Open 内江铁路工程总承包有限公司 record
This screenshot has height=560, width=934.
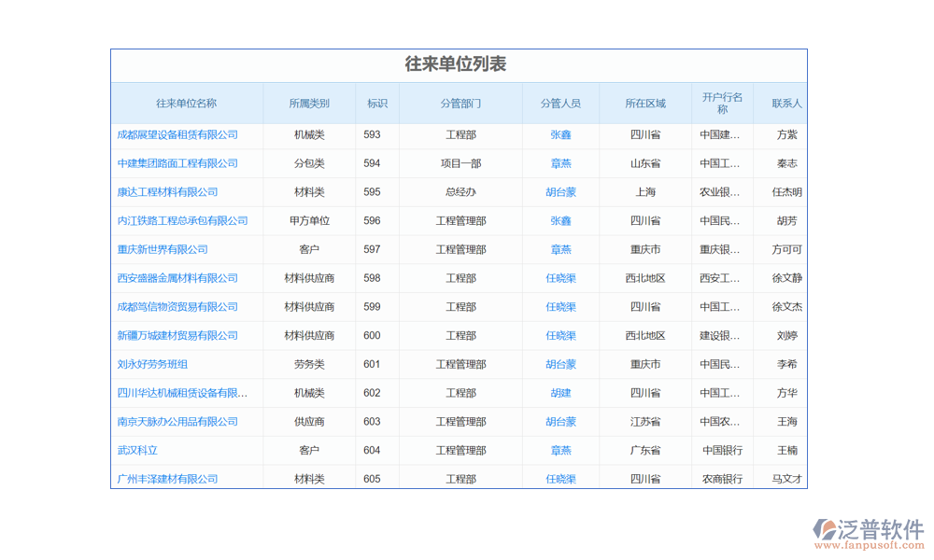pyautogui.click(x=182, y=221)
